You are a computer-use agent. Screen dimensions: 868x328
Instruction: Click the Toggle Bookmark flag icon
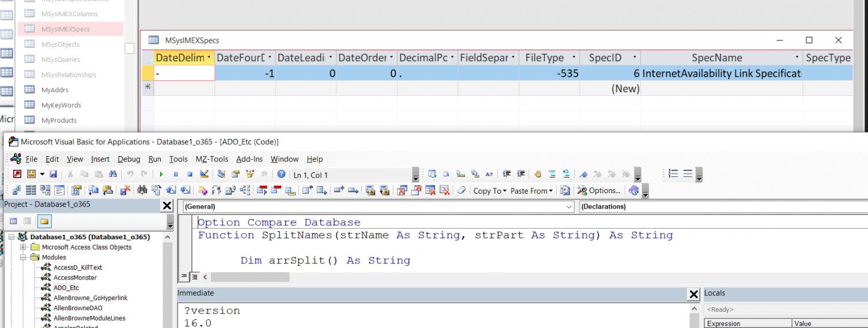(x=583, y=174)
